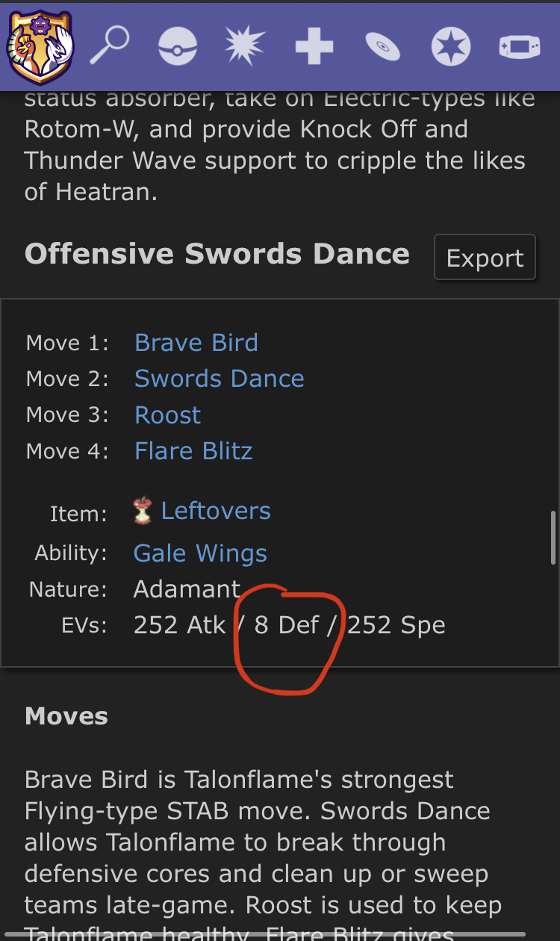Open the Flare Blitz move link
This screenshot has width=560, height=941.
point(193,450)
